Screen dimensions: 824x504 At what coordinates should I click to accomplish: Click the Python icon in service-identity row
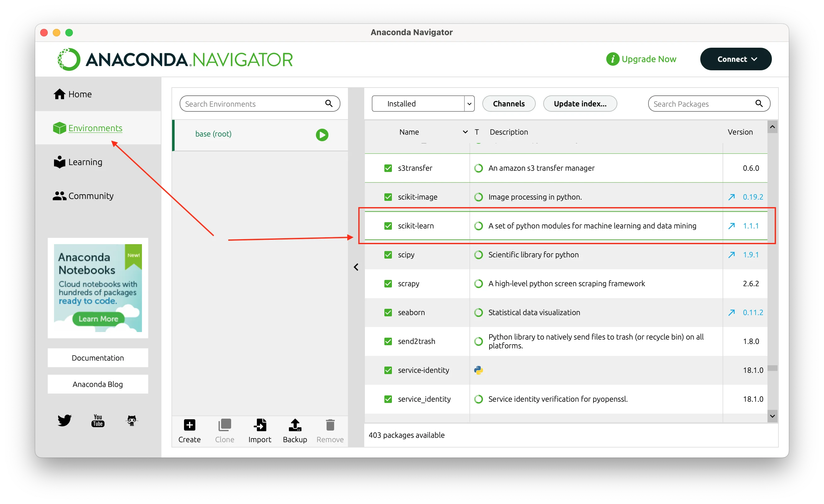[x=479, y=370]
